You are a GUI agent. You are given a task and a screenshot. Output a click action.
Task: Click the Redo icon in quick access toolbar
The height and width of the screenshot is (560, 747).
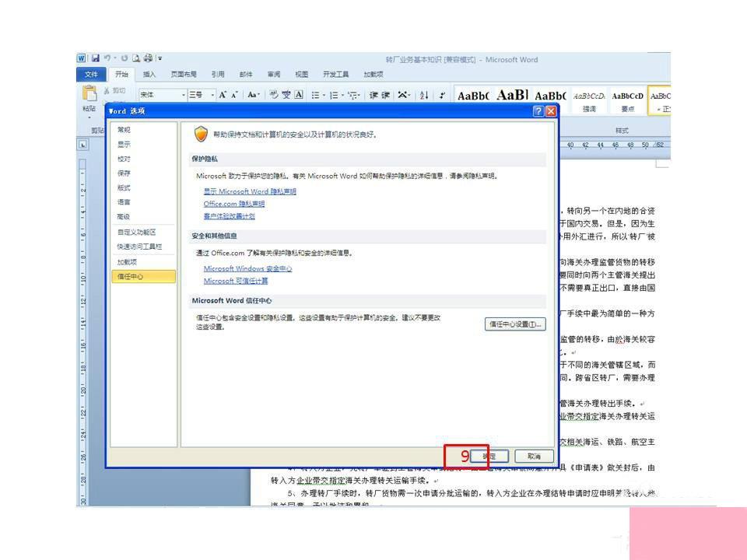[124, 58]
